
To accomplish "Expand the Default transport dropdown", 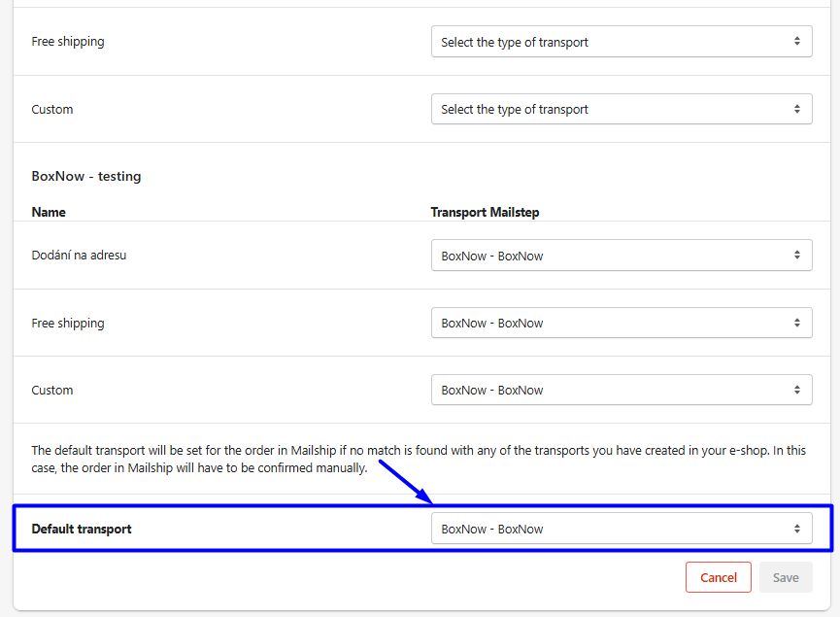I will [x=622, y=529].
